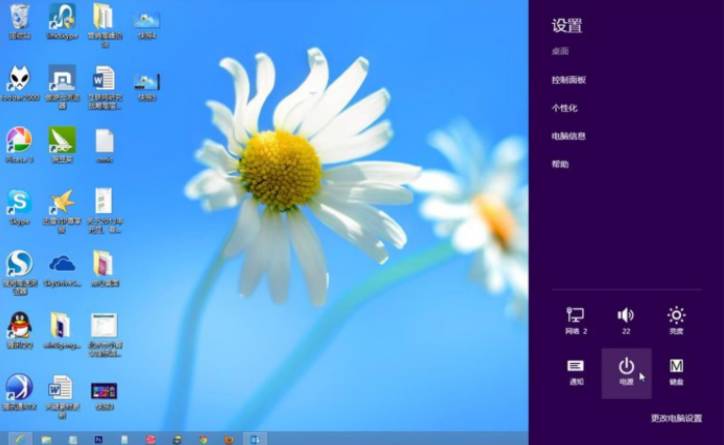Click Change PC settings (更改电脑设置)

676,418
